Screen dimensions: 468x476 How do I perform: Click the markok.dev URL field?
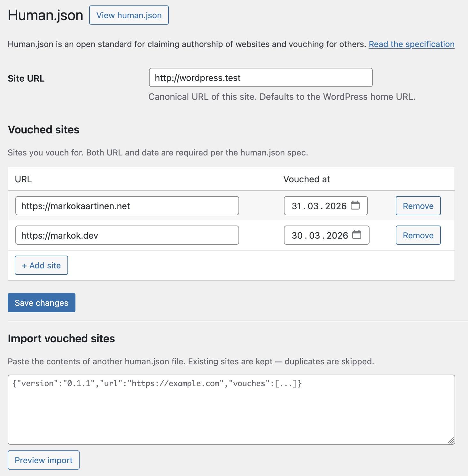point(127,235)
